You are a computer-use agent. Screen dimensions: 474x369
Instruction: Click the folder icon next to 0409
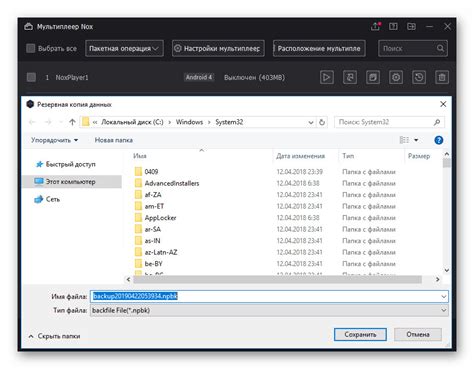pyautogui.click(x=138, y=172)
